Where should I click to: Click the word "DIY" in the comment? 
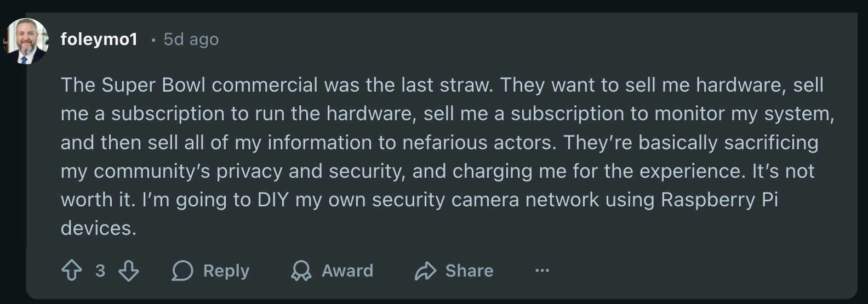click(272, 199)
